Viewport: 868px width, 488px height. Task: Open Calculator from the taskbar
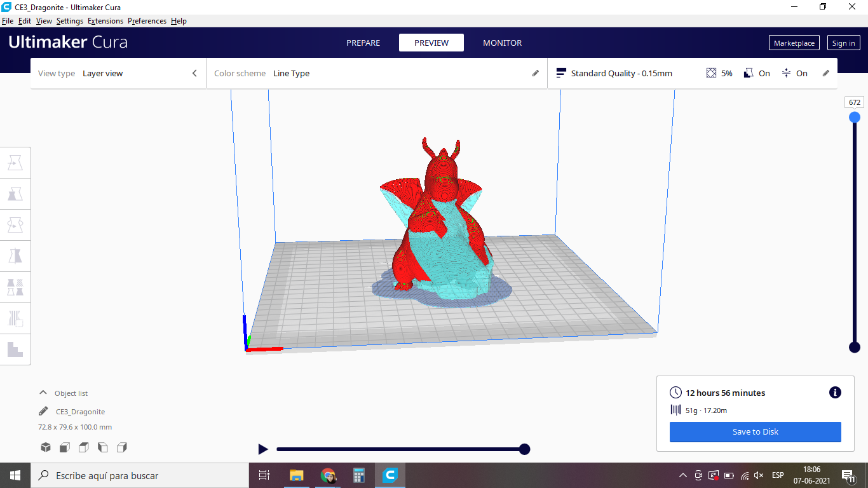(x=359, y=475)
